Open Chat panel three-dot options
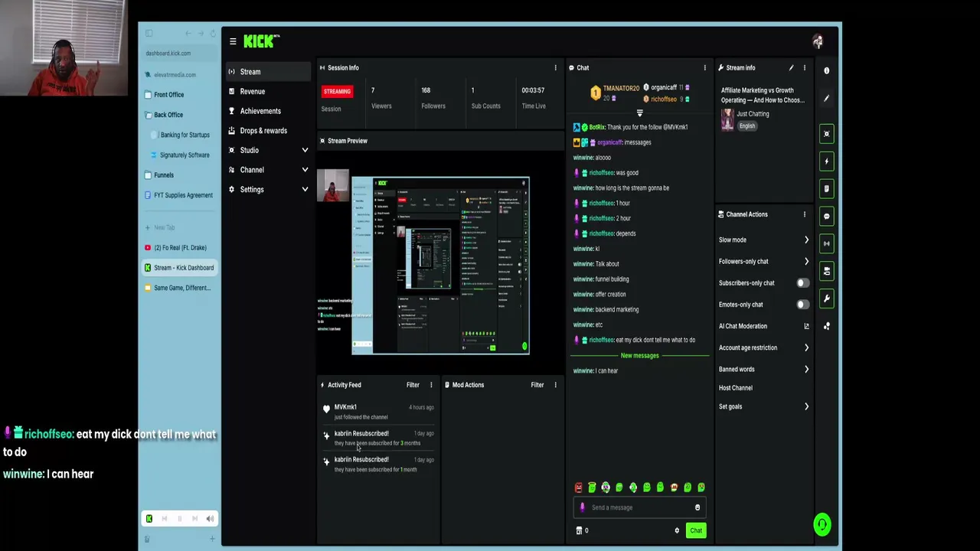The width and height of the screenshot is (980, 551). point(704,68)
